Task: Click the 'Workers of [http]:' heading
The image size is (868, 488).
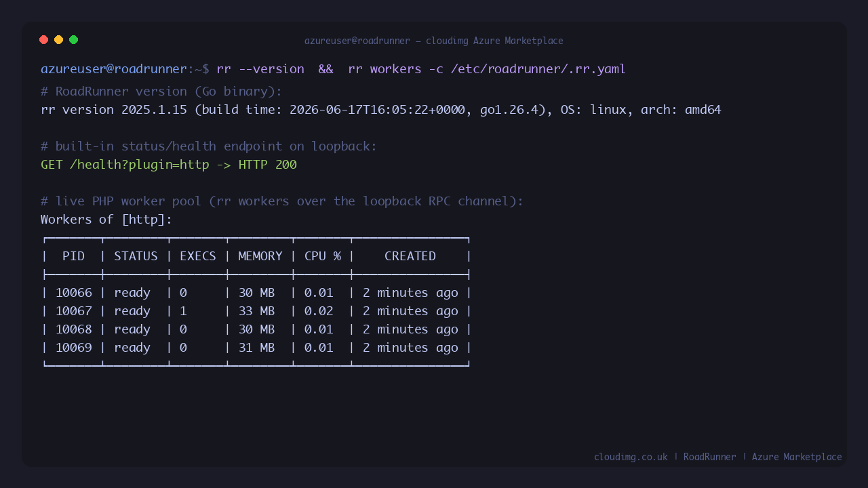Action: 106,220
